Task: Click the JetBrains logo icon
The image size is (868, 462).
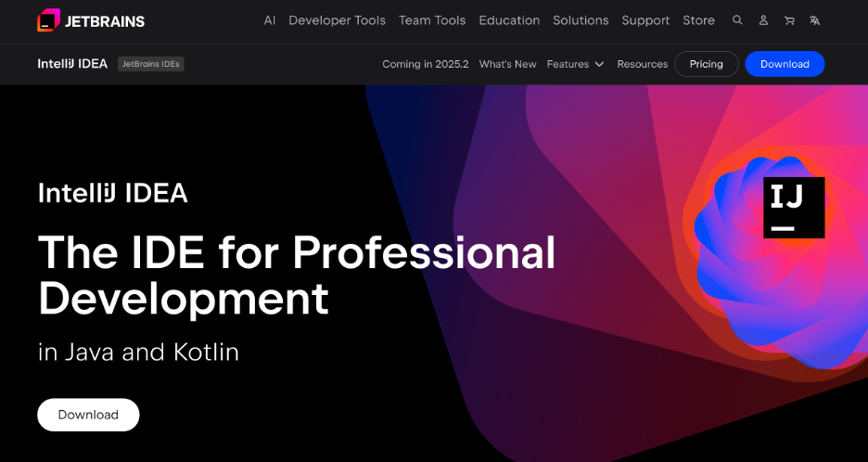Action: click(x=48, y=20)
